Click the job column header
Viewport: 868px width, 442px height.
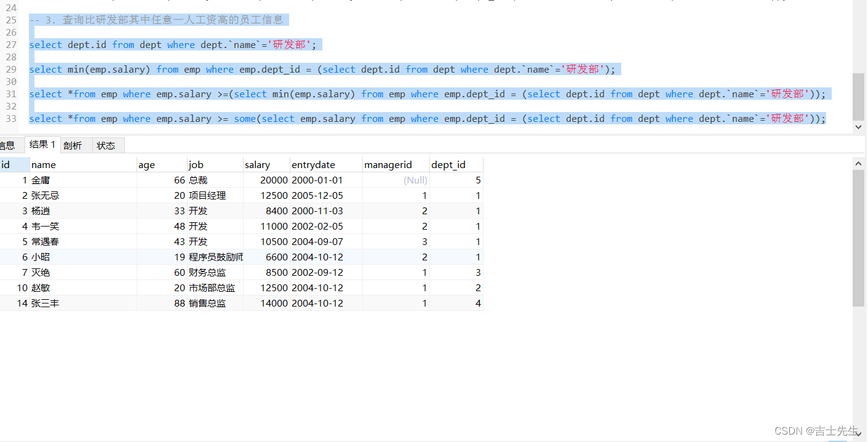(x=215, y=164)
